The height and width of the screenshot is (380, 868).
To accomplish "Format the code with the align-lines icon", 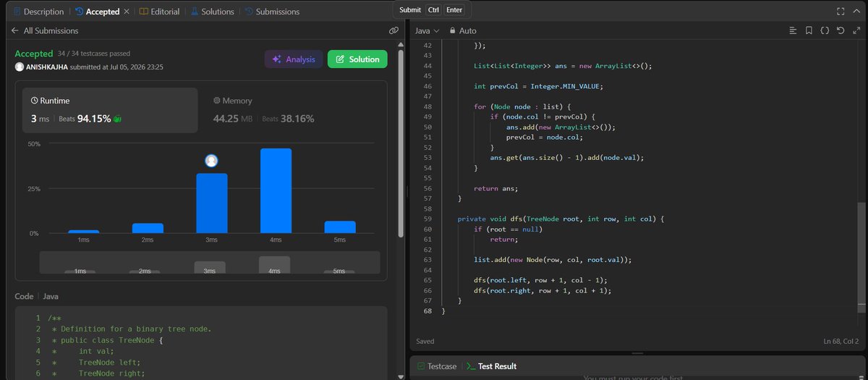I will click(x=793, y=31).
